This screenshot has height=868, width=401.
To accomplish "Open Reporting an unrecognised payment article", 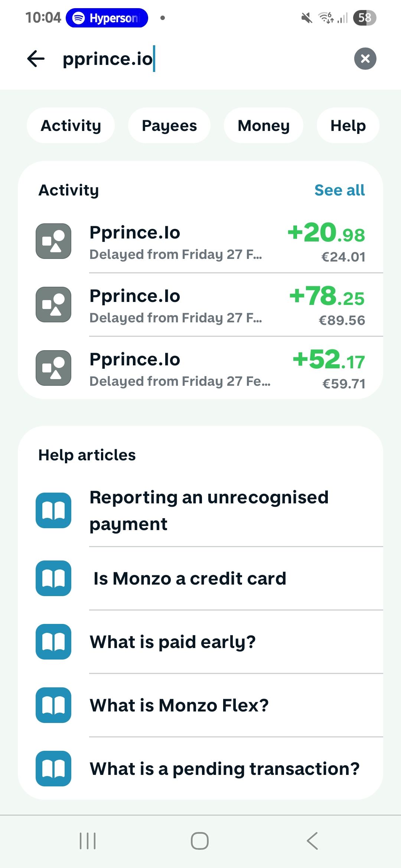I will (209, 510).
